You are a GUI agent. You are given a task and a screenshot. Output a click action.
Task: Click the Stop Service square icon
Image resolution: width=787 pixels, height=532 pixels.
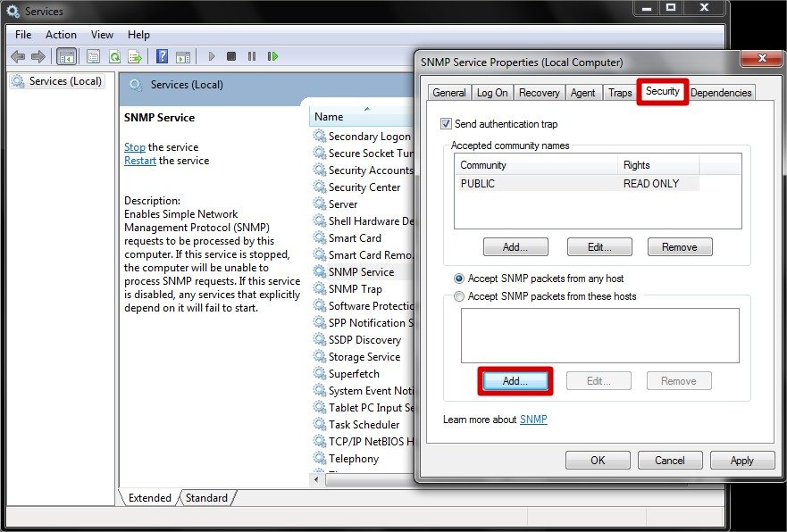tap(231, 56)
